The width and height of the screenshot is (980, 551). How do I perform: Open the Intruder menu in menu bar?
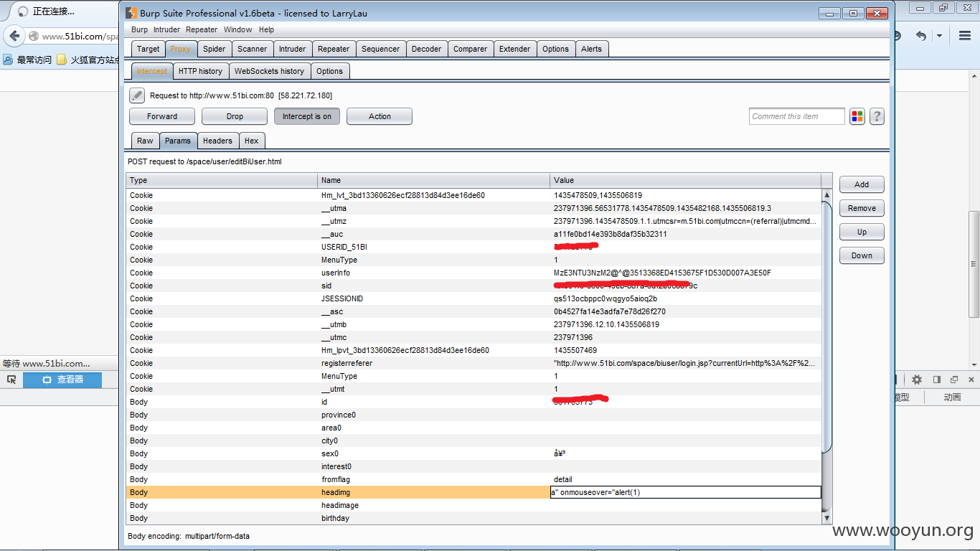point(166,29)
